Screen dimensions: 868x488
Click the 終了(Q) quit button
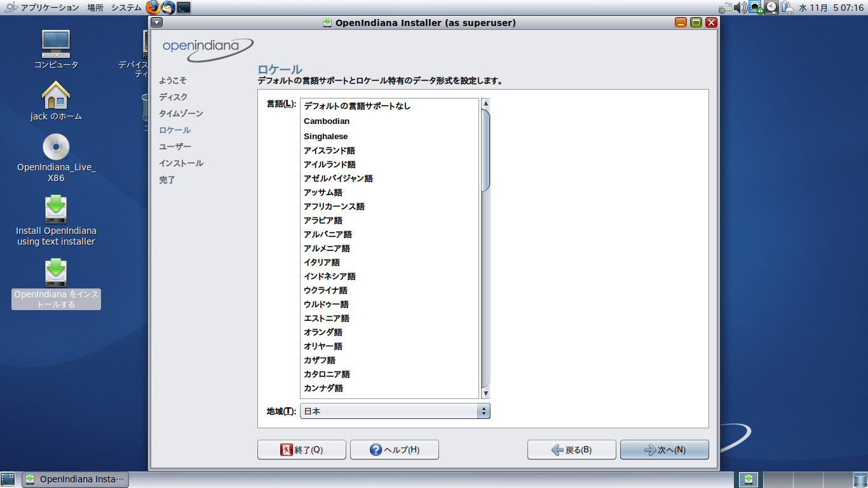302,450
